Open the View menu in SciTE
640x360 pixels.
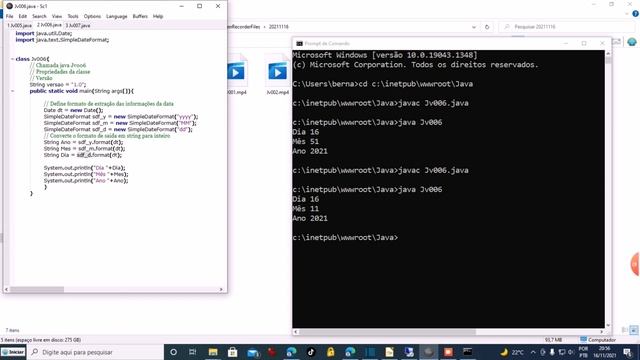coord(57,16)
